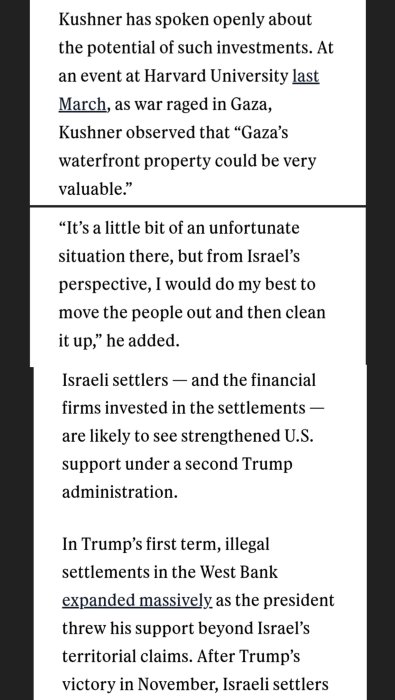The height and width of the screenshot is (700, 395).
Task: Click the line starting "It's a little bit"
Action: [x=179, y=228]
